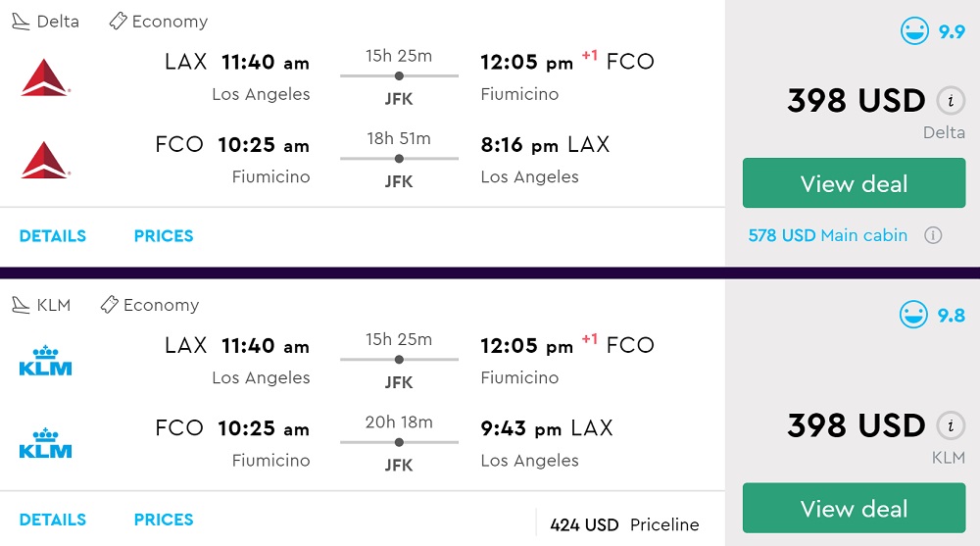
Task: Click the Delta logo on outbound flight
Action: tap(45, 76)
